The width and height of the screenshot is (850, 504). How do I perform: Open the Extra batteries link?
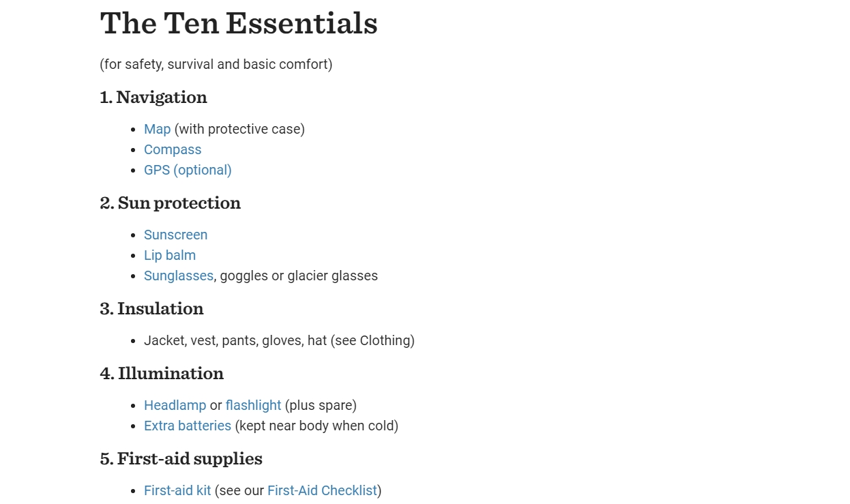188,426
